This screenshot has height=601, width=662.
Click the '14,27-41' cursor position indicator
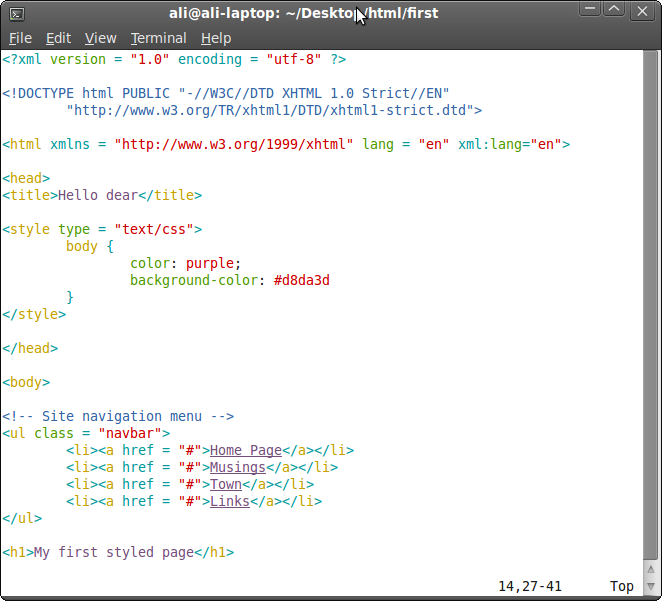530,586
